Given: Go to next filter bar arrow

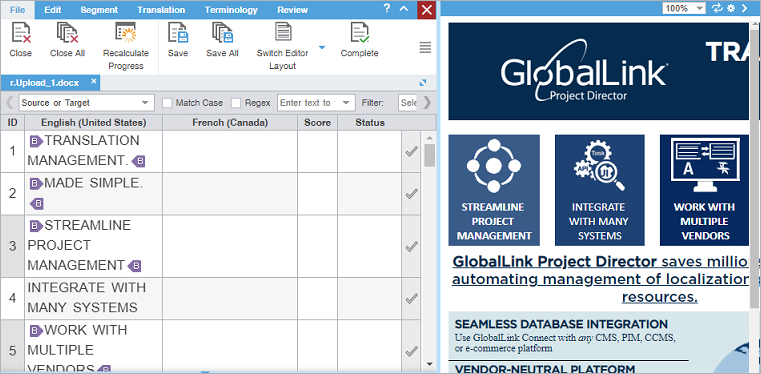Looking at the screenshot, I should pyautogui.click(x=427, y=103).
